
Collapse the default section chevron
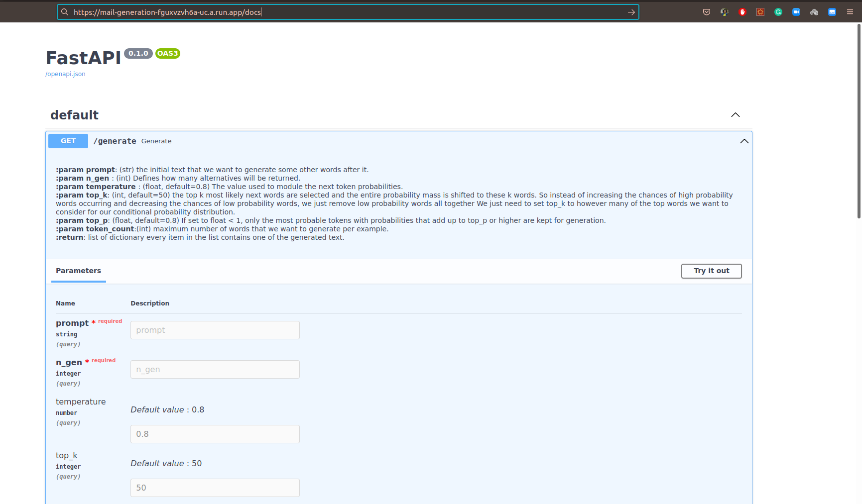pyautogui.click(x=735, y=115)
